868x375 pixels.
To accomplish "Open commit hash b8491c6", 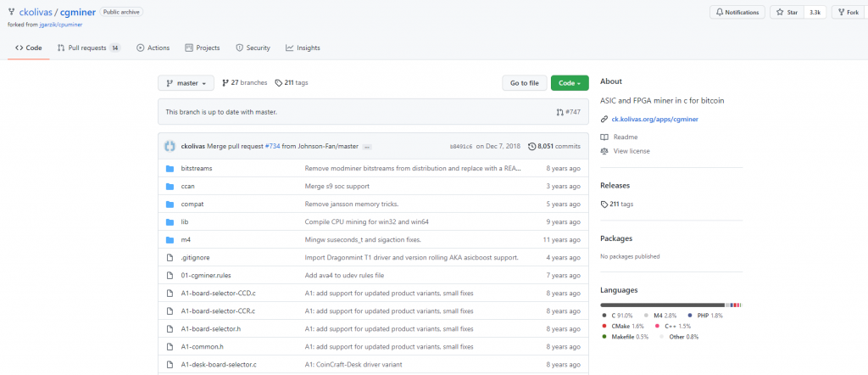I will pos(461,147).
